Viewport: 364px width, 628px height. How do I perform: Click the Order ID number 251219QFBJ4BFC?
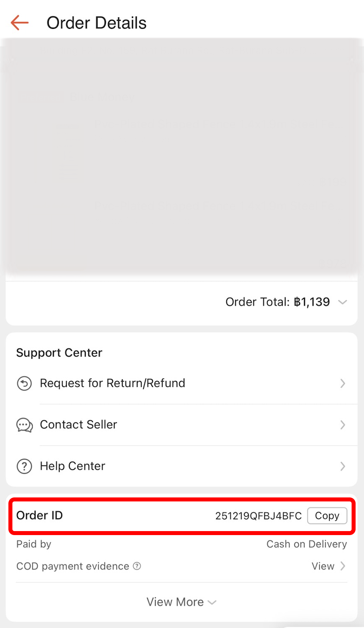coord(258,516)
